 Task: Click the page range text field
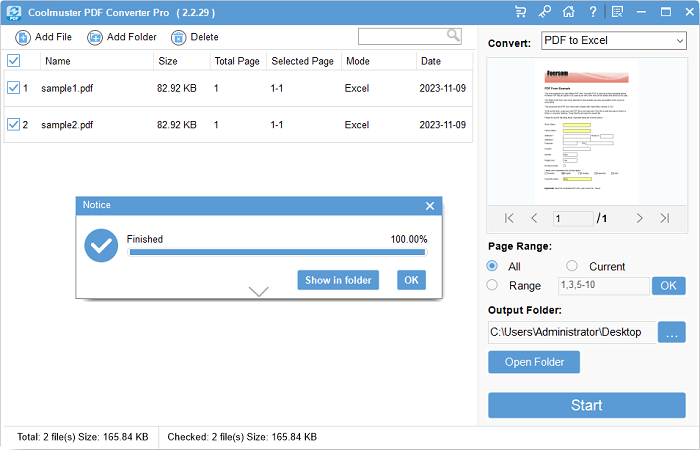pyautogui.click(x=604, y=286)
